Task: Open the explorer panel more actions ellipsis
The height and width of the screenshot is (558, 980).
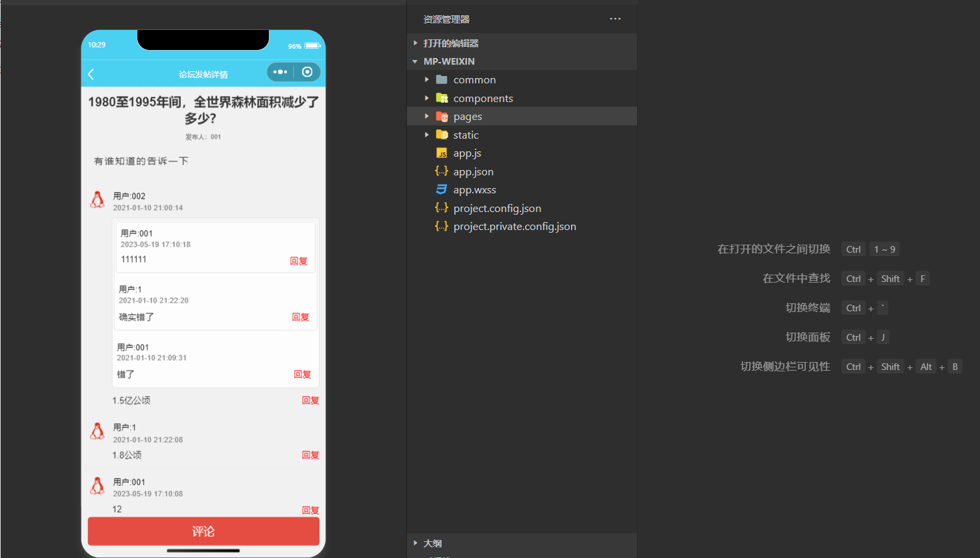Action: pyautogui.click(x=615, y=19)
